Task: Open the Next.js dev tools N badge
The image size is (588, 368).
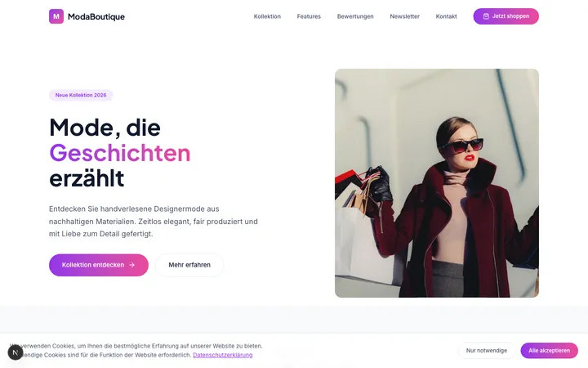Action: [x=16, y=352]
